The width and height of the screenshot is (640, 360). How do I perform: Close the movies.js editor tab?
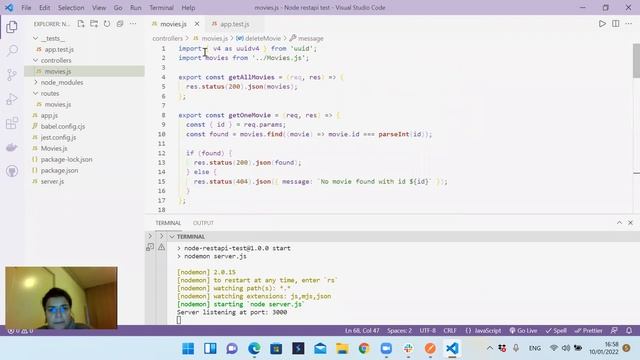click(x=197, y=24)
